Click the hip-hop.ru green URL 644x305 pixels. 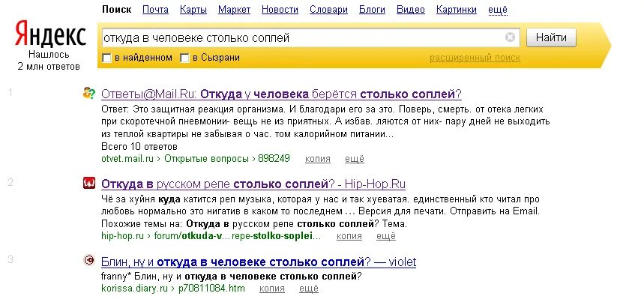[x=122, y=235]
